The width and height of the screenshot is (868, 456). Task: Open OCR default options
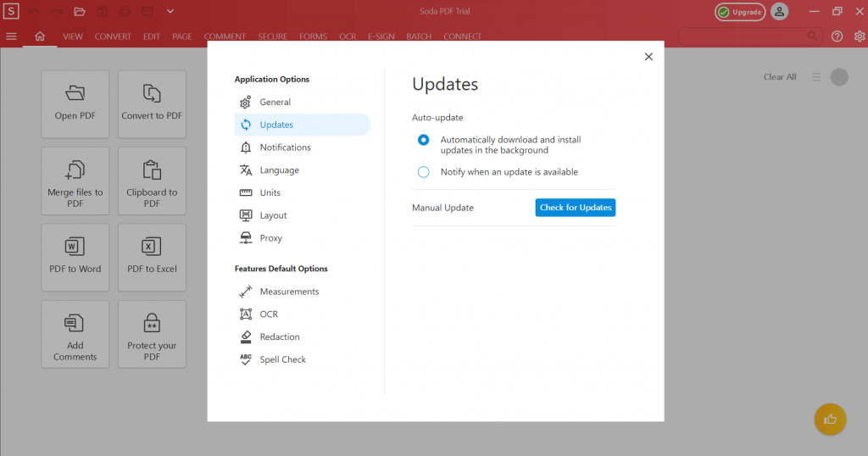click(303, 314)
